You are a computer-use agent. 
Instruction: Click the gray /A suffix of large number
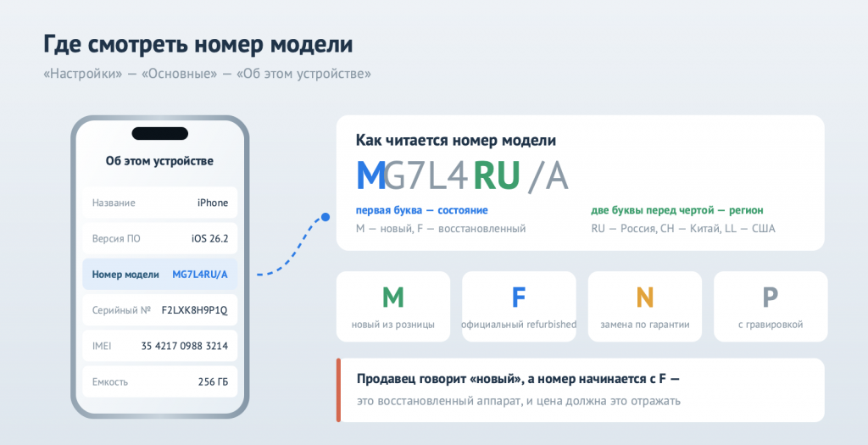click(548, 175)
